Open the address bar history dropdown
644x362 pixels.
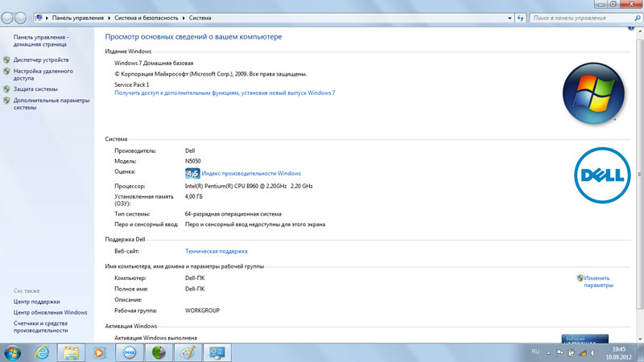[510, 18]
